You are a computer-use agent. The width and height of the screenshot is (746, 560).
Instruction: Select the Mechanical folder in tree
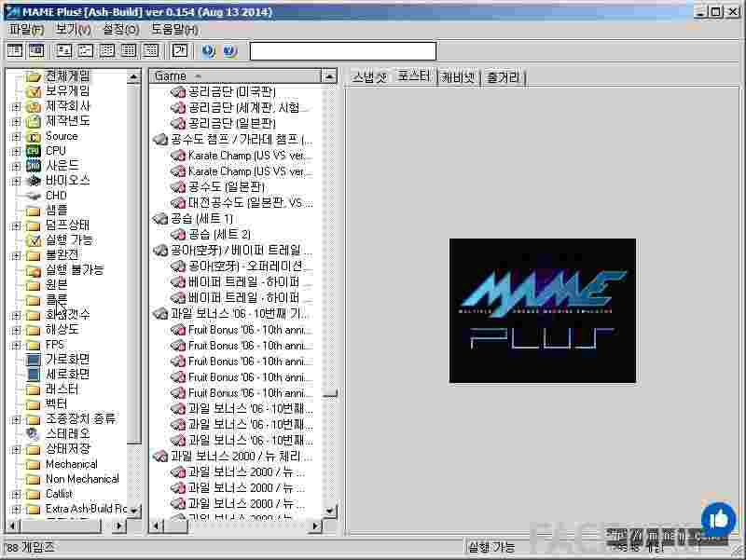72,464
